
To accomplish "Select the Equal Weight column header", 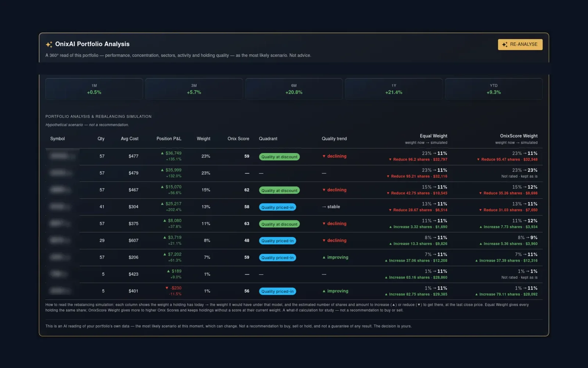I will (434, 136).
